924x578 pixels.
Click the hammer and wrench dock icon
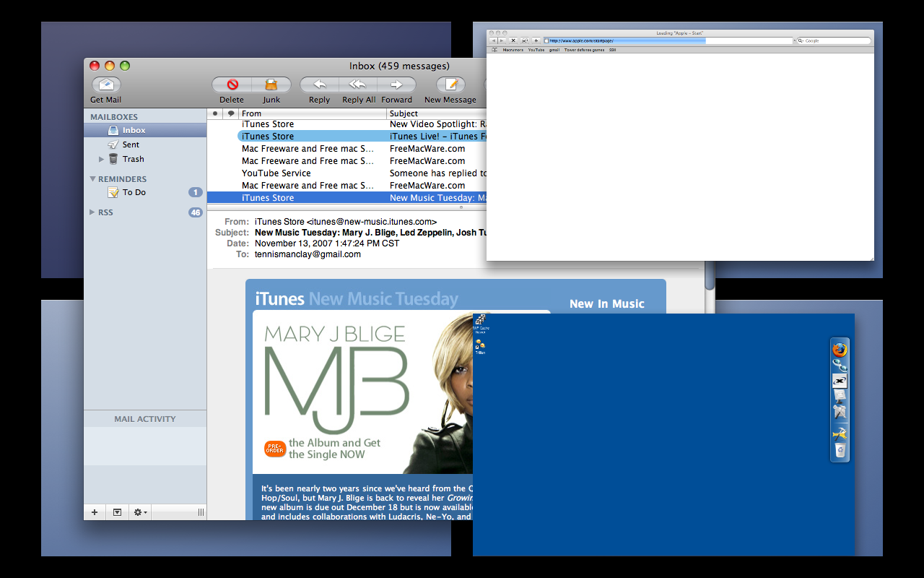click(x=840, y=433)
